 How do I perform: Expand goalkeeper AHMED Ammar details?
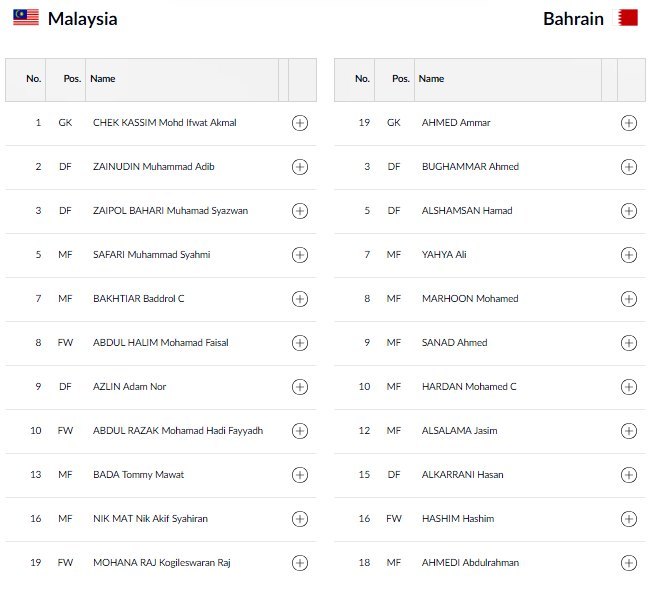coord(628,123)
